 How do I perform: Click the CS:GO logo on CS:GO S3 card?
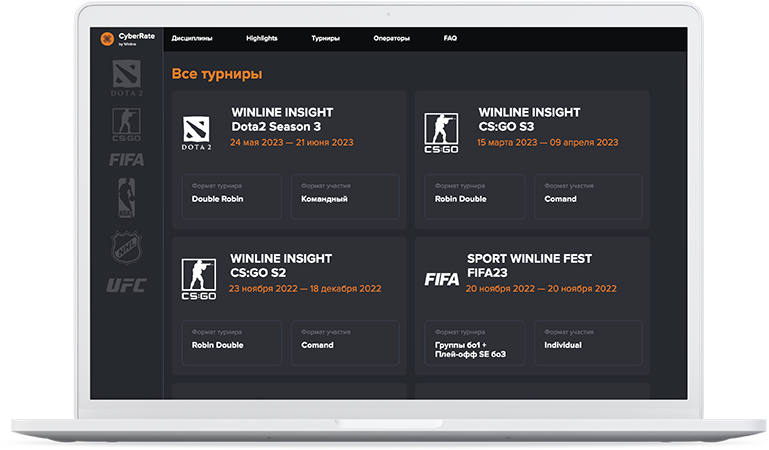click(441, 133)
